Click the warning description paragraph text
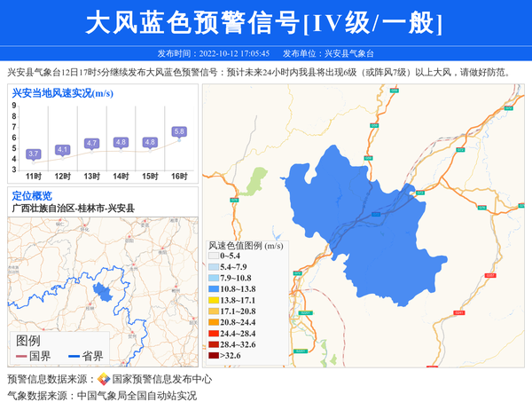Viewport: 532px width, 418px height. click(x=259, y=72)
